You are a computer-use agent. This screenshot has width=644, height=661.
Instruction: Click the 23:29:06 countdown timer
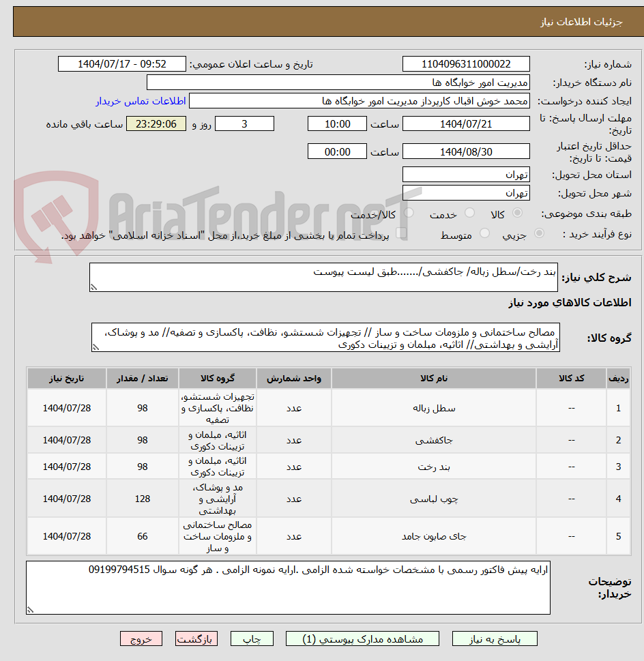156,123
